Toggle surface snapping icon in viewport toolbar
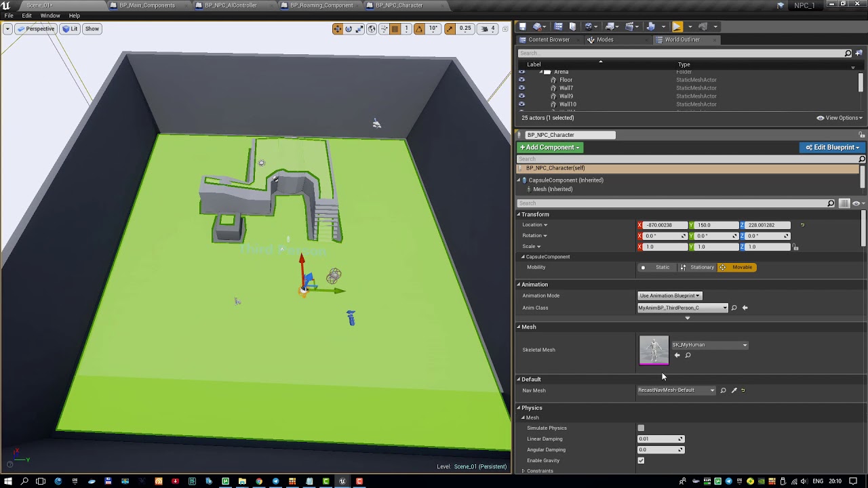 tap(384, 28)
